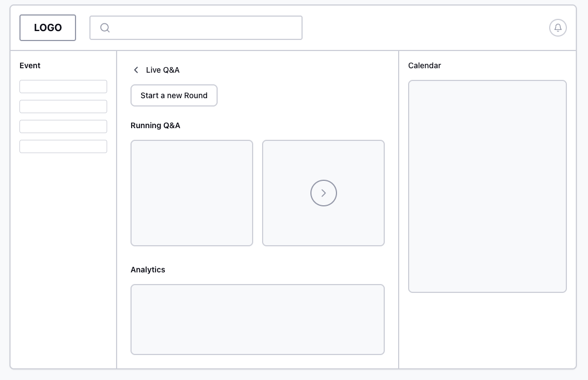The width and height of the screenshot is (588, 380).
Task: Open the fourth Event sidebar item
Action: tap(63, 146)
